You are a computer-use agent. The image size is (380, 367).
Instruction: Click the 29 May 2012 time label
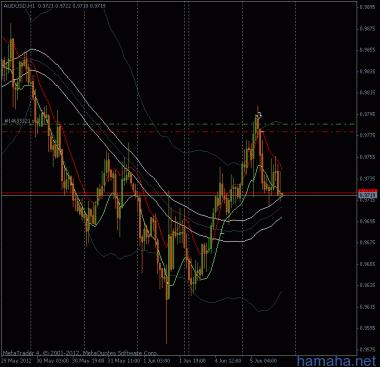pos(16,361)
